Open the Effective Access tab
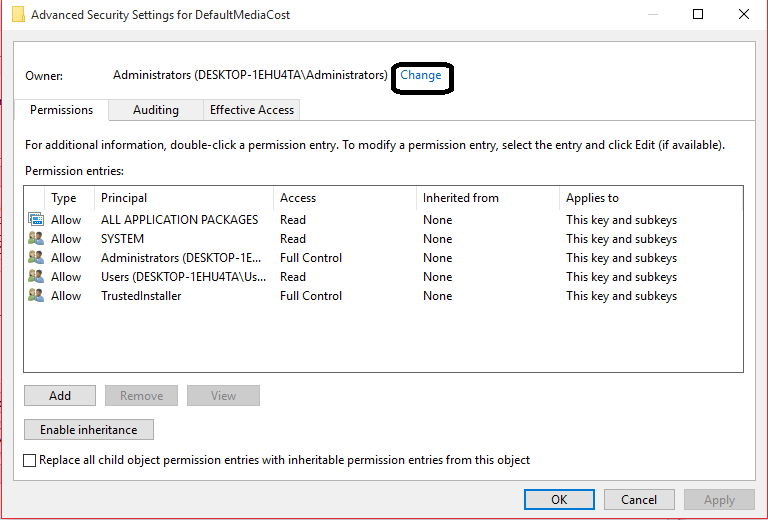The image size is (768, 520). (251, 110)
